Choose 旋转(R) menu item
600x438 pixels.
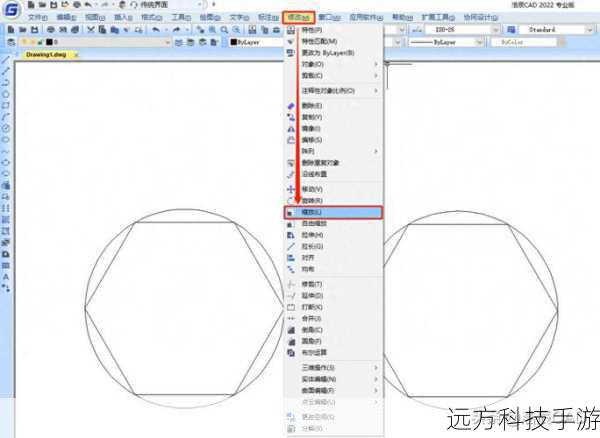pos(334,201)
